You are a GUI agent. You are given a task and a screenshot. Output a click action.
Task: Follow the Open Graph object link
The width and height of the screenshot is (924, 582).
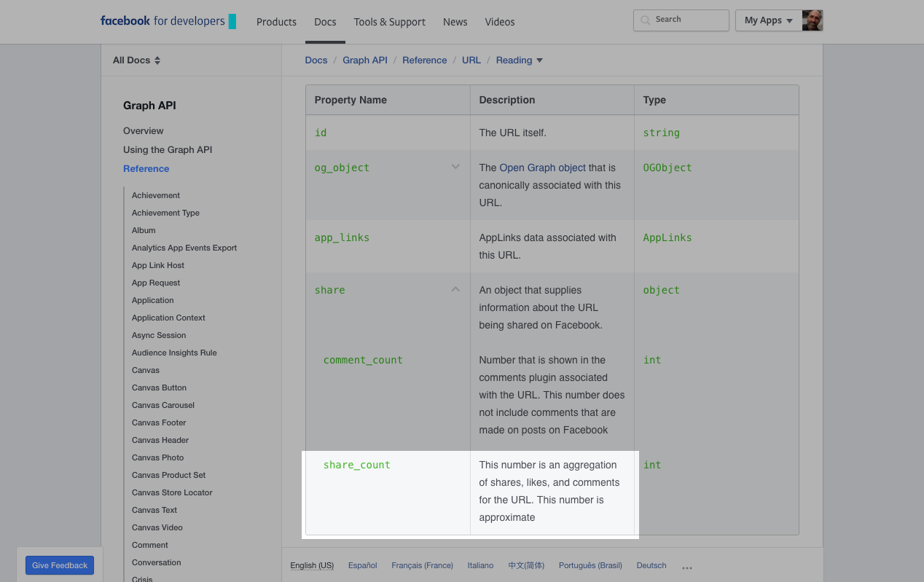coord(542,168)
